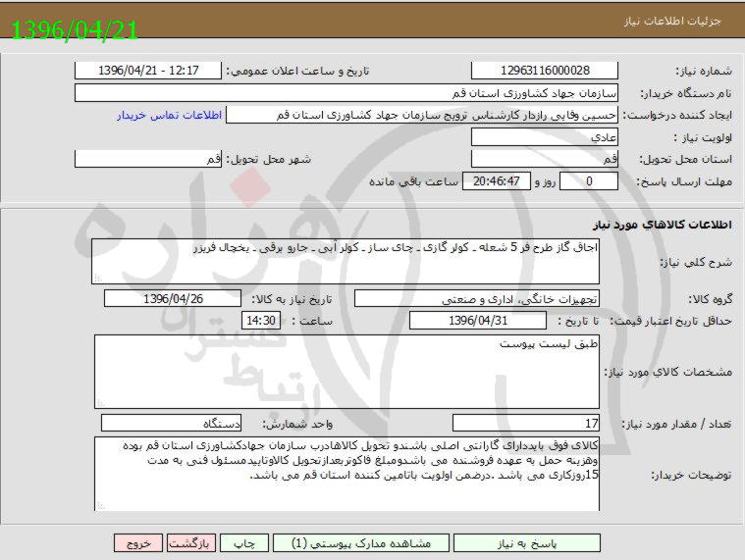Click the شرح کلی نیاز label
Image resolution: width=745 pixels, height=560 pixels.
697,262
